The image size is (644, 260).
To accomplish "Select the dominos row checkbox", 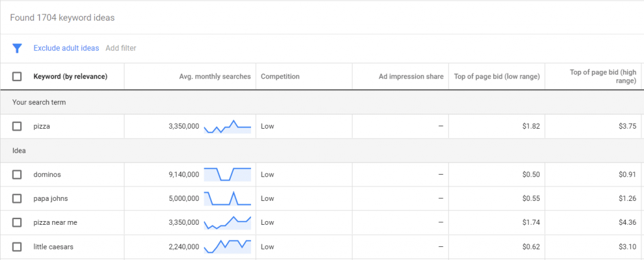I will [x=17, y=175].
